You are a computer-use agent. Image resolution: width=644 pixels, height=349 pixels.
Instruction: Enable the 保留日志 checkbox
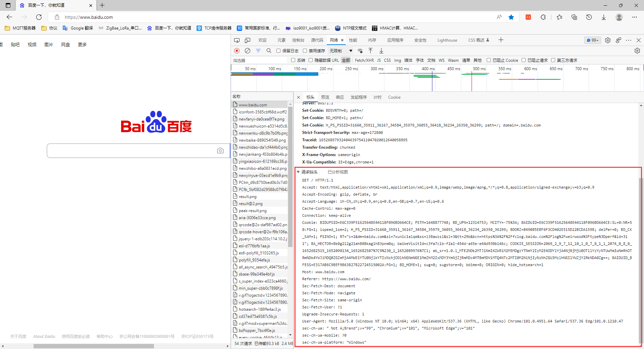[278, 51]
